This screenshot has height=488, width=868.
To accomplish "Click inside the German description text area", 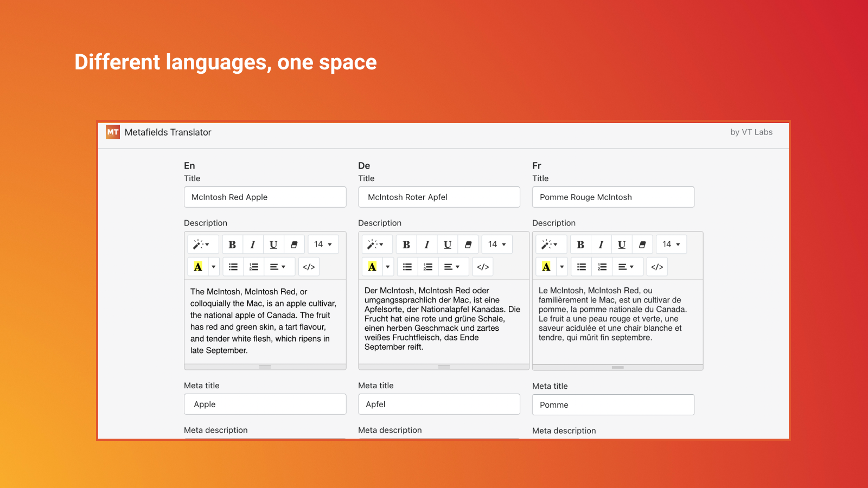I will click(x=444, y=322).
